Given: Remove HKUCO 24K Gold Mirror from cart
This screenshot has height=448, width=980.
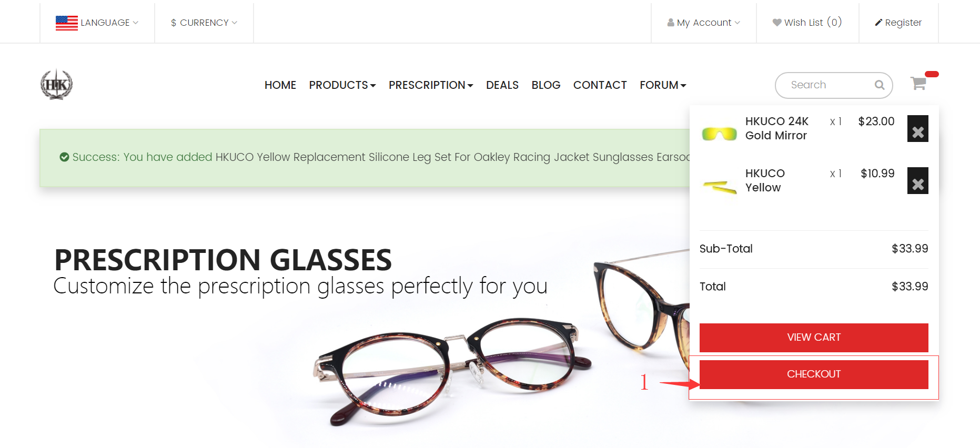Looking at the screenshot, I should pyautogui.click(x=918, y=129).
